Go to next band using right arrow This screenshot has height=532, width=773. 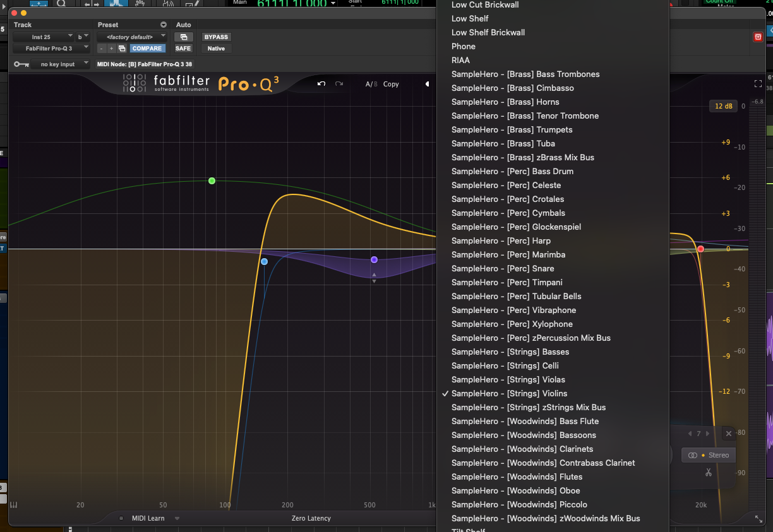[x=707, y=434]
